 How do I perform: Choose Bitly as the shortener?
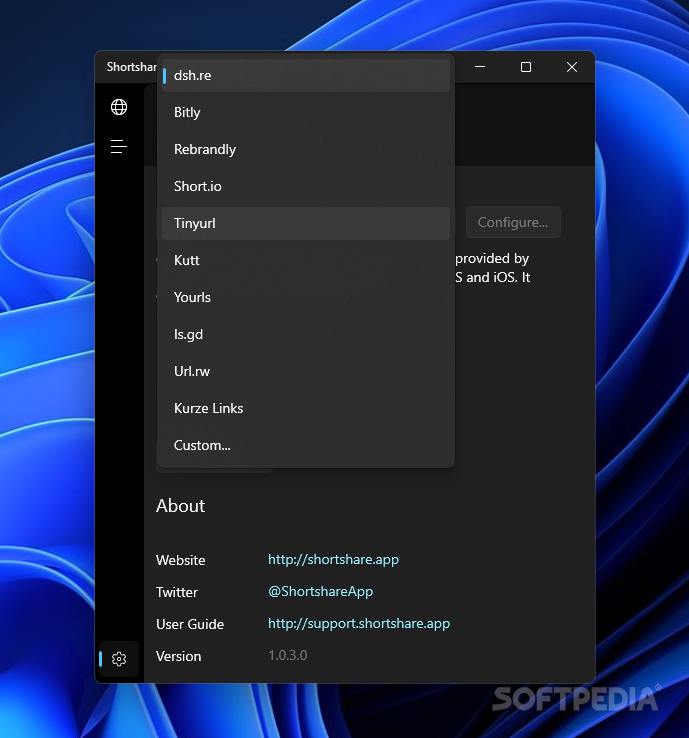point(306,112)
